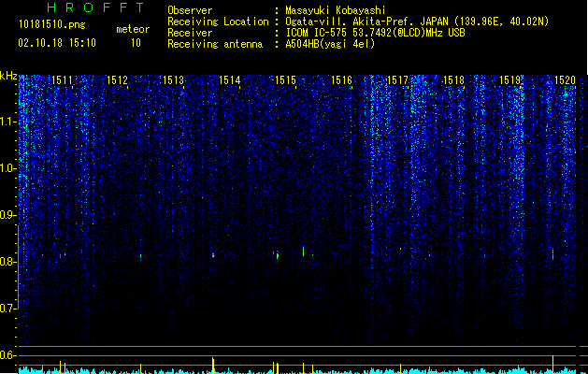Viewport: 588px width, 374px height.
Task: Click the meteor count value 10
Action: [x=136, y=43]
